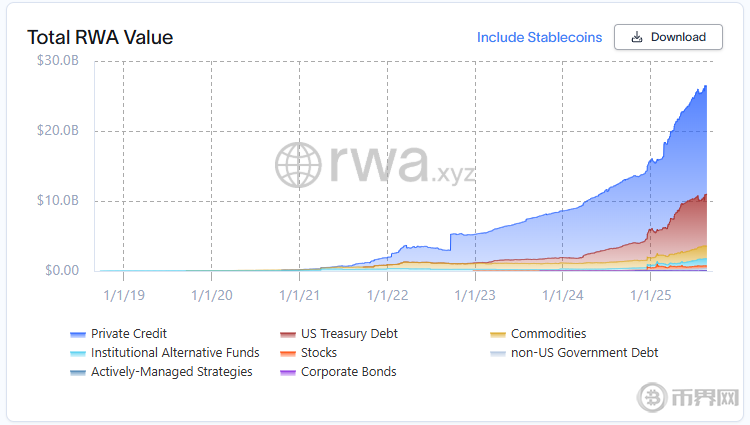Click the 1/1/19 x-axis date label

point(123,295)
